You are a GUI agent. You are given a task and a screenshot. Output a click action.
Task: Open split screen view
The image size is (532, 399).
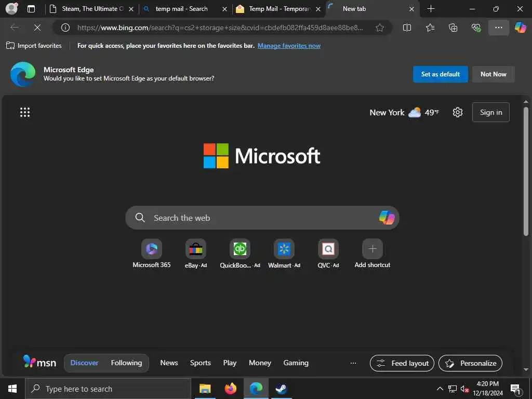tap(407, 28)
